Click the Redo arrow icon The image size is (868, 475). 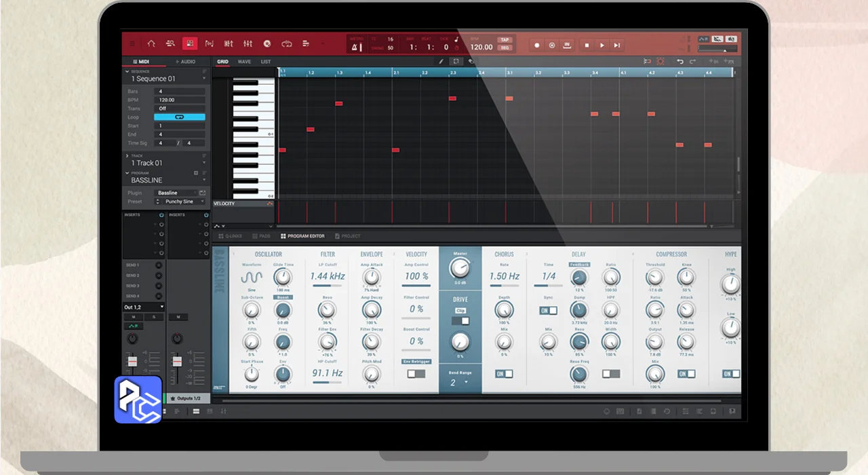[692, 62]
